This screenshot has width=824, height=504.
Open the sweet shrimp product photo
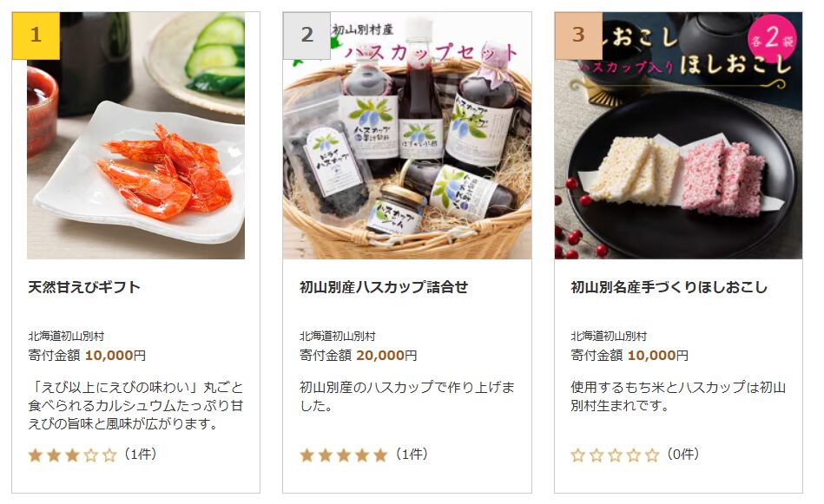pyautogui.click(x=136, y=135)
